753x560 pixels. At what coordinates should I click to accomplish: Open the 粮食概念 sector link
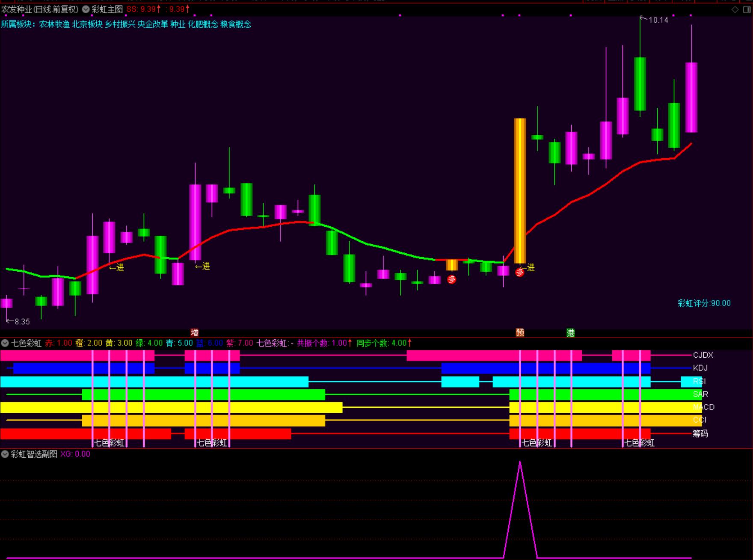coord(236,24)
